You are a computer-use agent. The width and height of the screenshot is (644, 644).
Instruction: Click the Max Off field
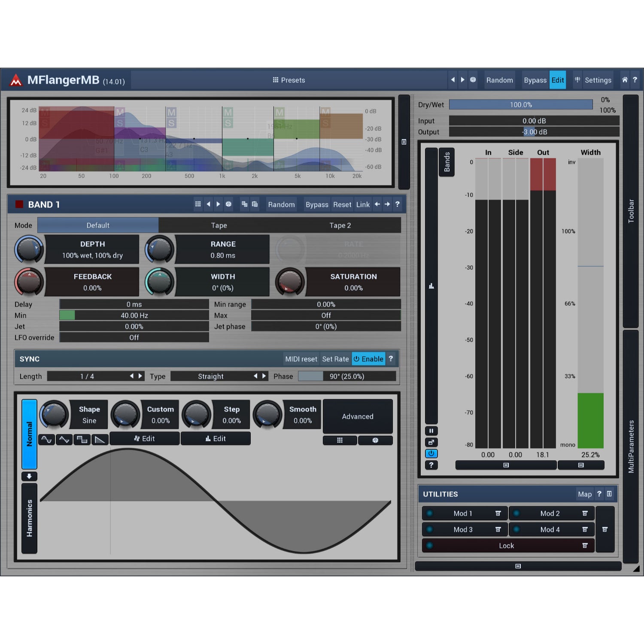[x=326, y=316]
